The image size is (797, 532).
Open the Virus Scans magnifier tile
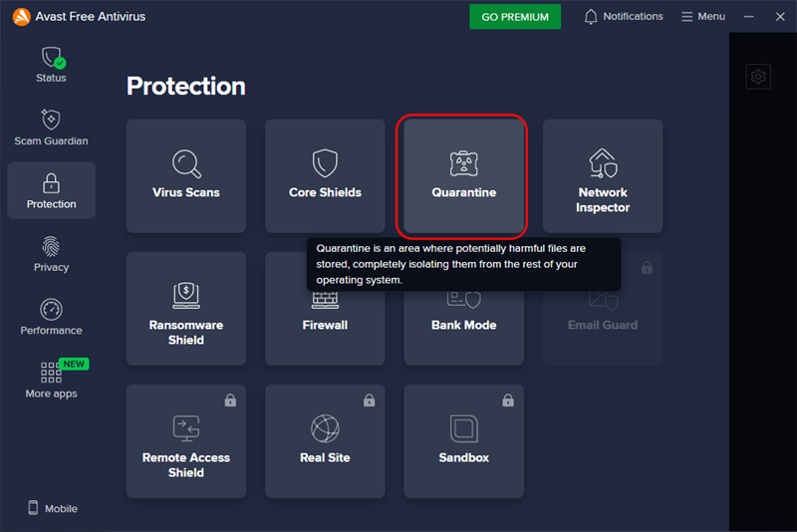point(186,175)
